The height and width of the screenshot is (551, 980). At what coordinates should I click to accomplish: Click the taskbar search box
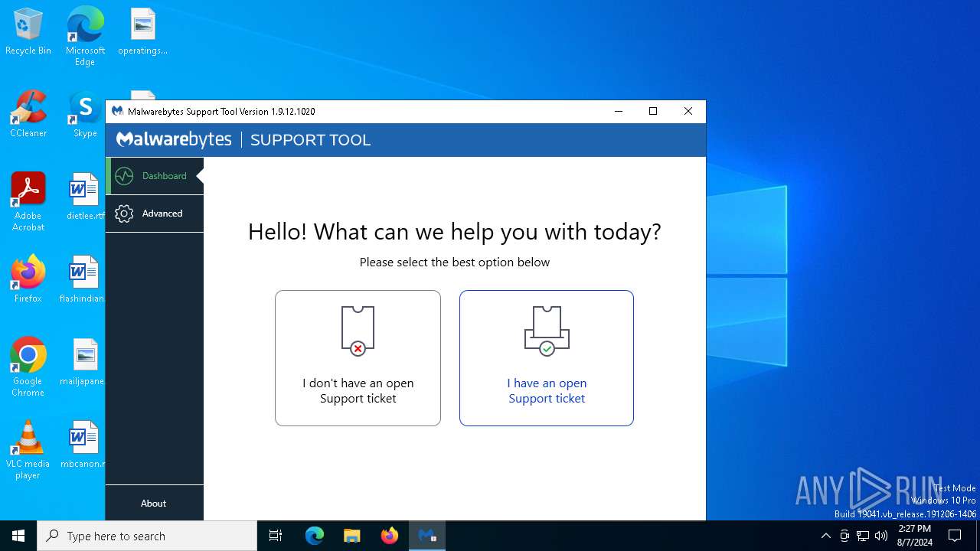(x=147, y=536)
